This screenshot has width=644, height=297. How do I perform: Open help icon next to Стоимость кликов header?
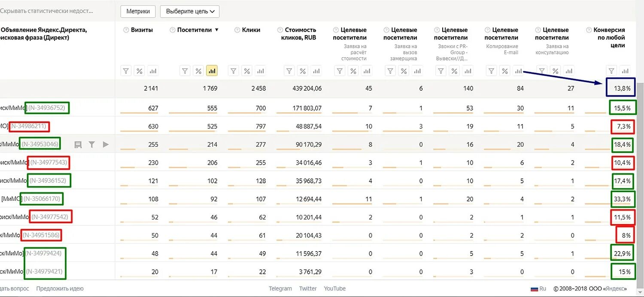(280, 30)
